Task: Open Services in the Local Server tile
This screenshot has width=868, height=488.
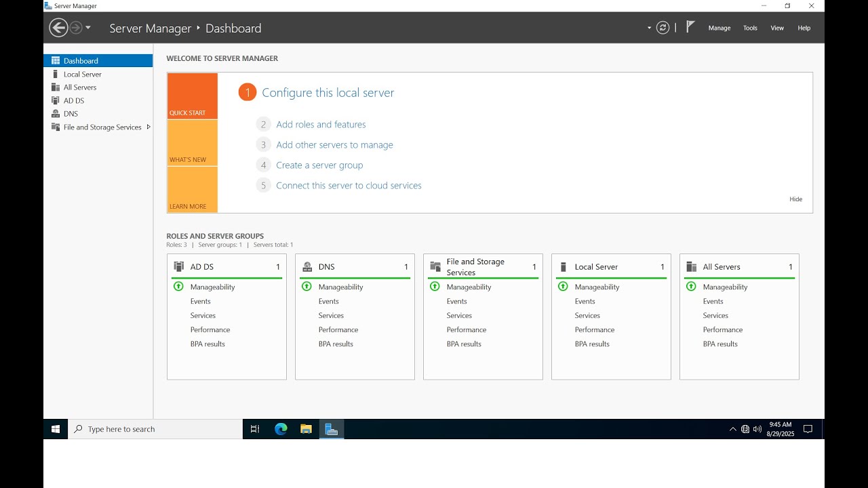Action: tap(587, 316)
